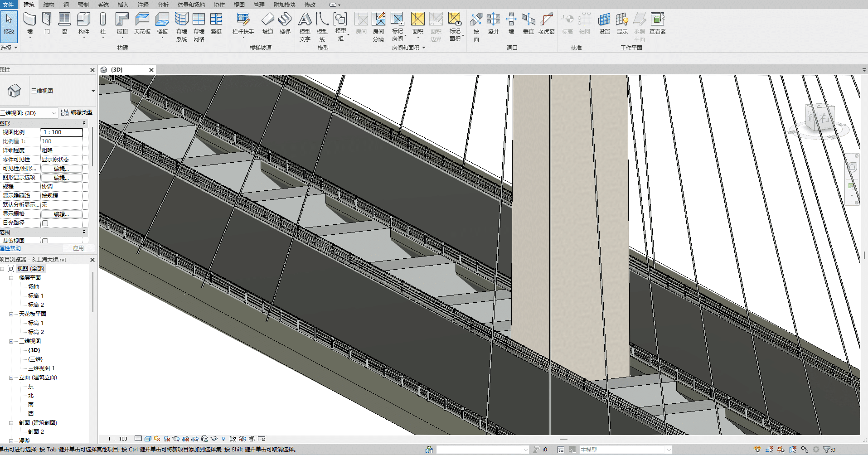Image resolution: width=868 pixels, height=455 pixels.
Task: Toggle the 裁剪视图 (Crop View) checkbox
Action: click(45, 241)
